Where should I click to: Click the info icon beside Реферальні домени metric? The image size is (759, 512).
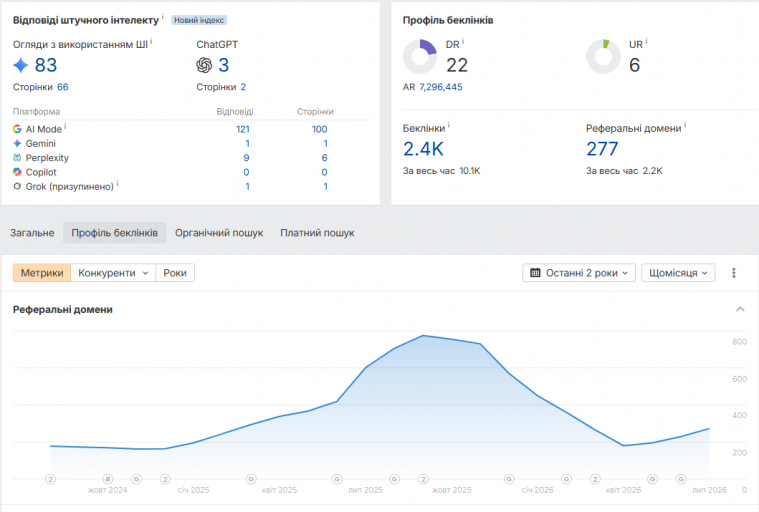pos(685,125)
